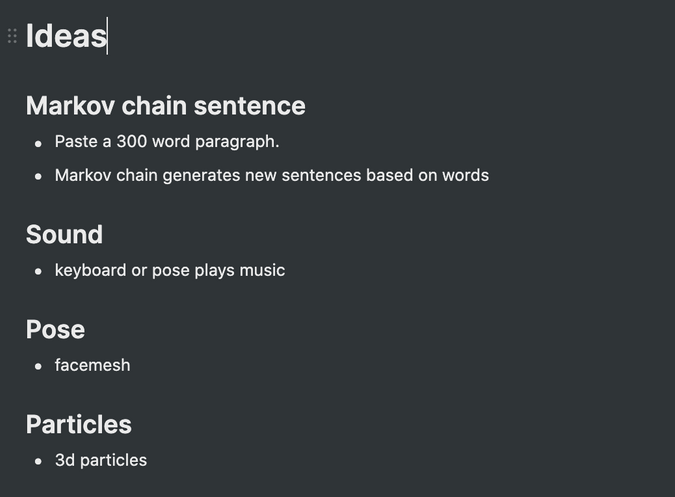
Task: Click the Markov chain sentence heading
Action: tap(165, 105)
